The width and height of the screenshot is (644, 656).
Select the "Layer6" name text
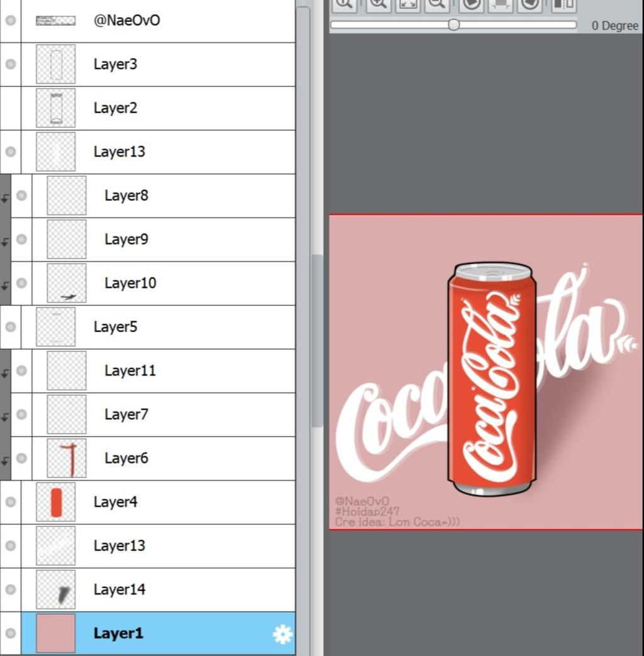[126, 458]
